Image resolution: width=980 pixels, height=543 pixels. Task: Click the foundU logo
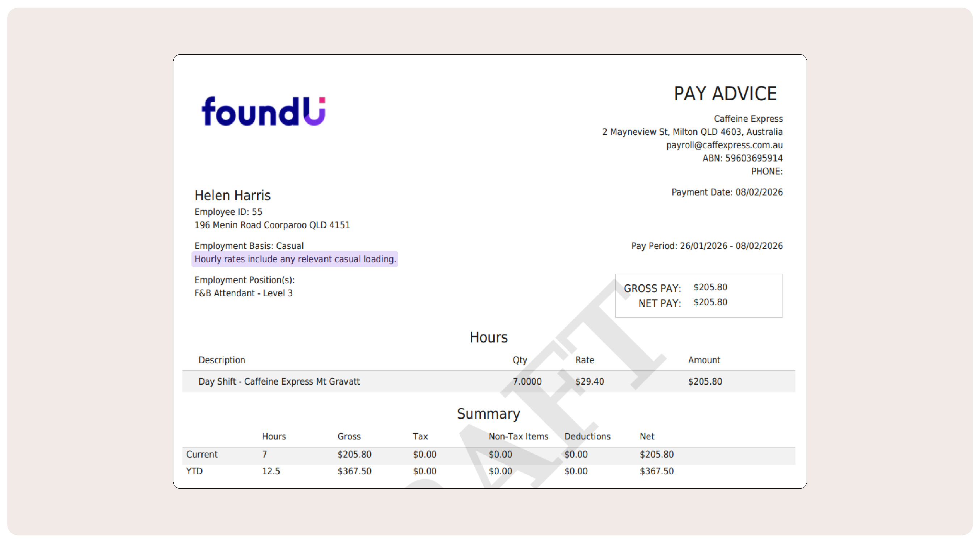click(x=263, y=111)
